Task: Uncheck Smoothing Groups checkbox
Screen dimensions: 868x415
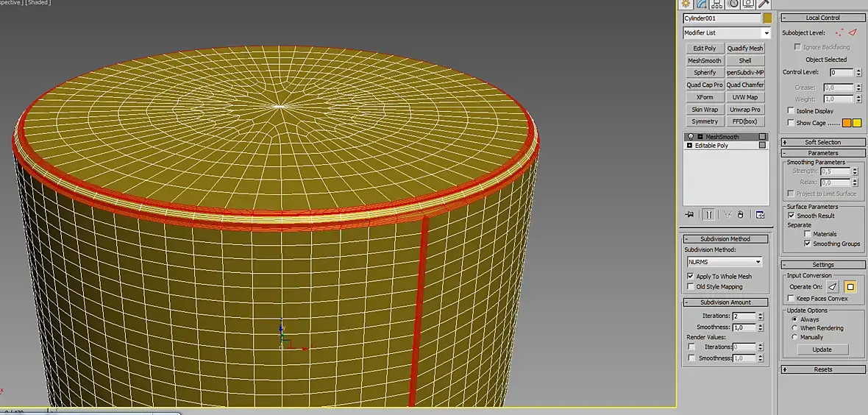Action: pyautogui.click(x=807, y=244)
